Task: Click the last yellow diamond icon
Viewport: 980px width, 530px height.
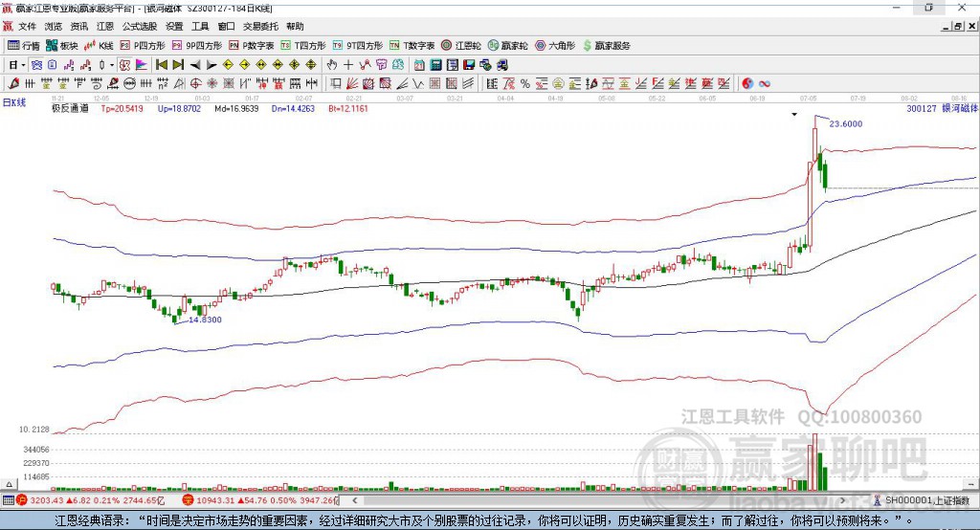Action: pos(311,64)
